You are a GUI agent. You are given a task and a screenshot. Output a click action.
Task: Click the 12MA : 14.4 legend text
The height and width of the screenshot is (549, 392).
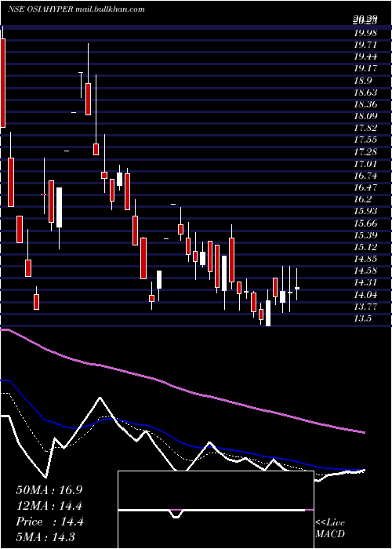pos(49,506)
